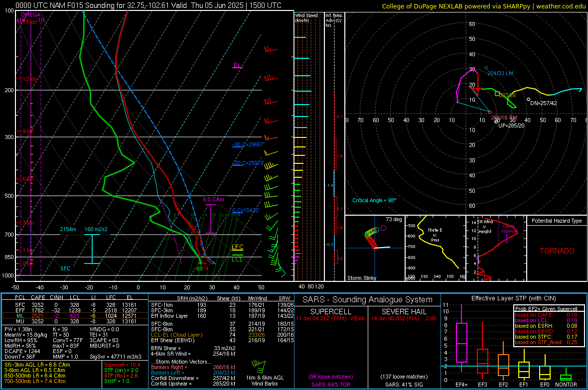Click the "Storm Slinky" panel label

tap(361, 278)
